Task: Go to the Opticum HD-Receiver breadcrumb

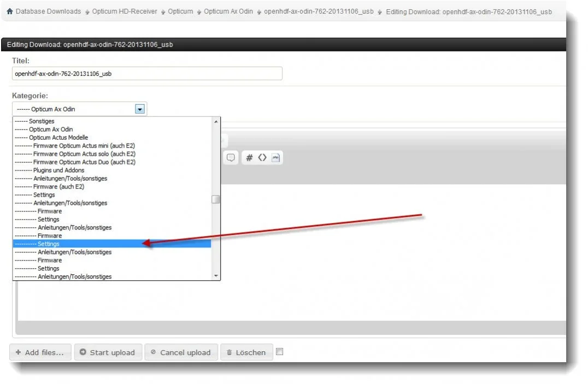Action: (x=125, y=11)
